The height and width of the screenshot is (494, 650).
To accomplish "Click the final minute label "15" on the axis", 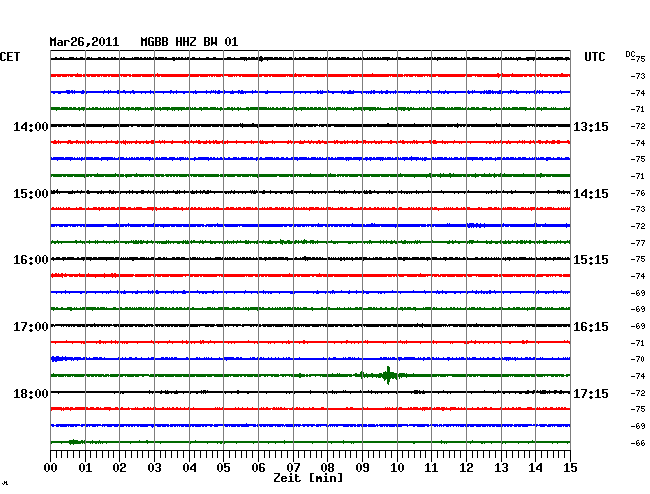I will [570, 468].
